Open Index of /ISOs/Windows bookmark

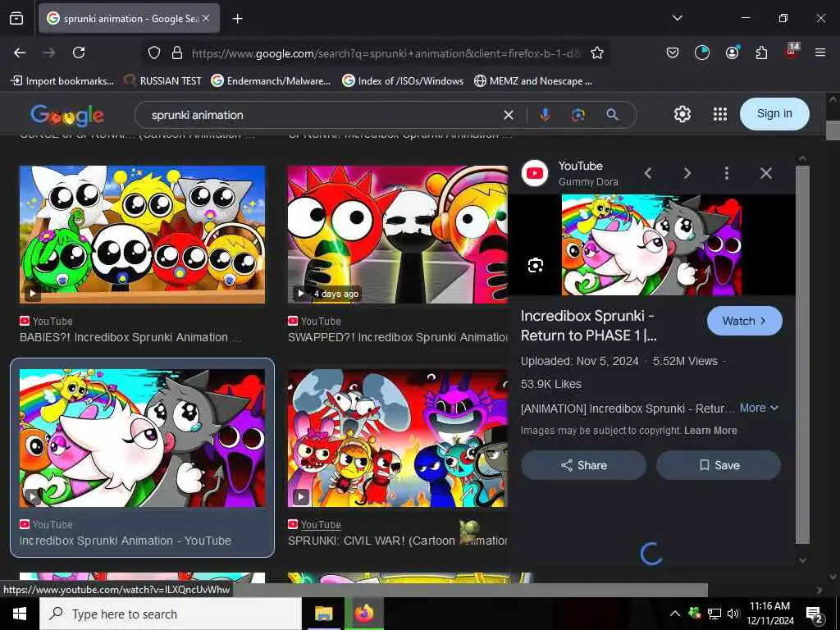(403, 81)
